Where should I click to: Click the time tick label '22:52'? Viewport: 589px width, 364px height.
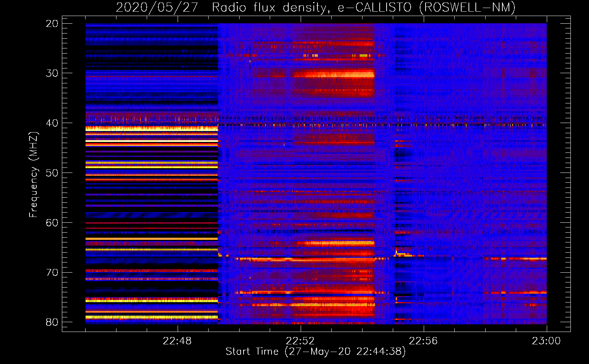[x=300, y=341]
